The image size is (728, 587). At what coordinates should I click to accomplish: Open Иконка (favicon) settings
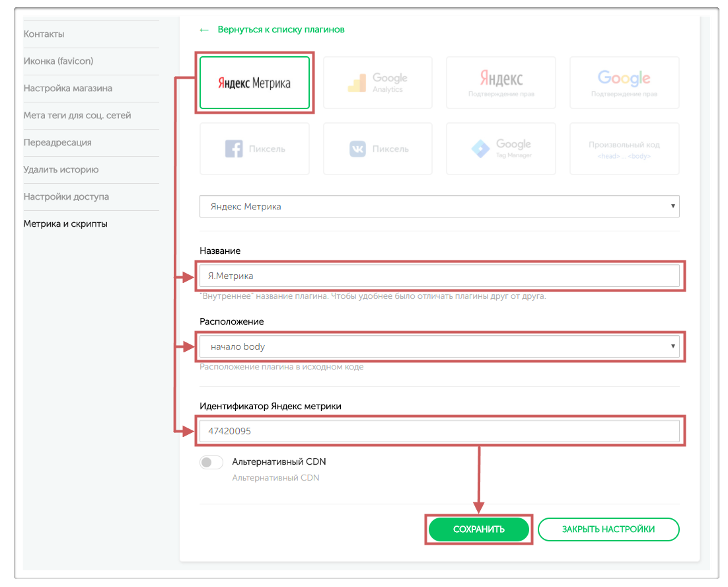pyautogui.click(x=59, y=61)
